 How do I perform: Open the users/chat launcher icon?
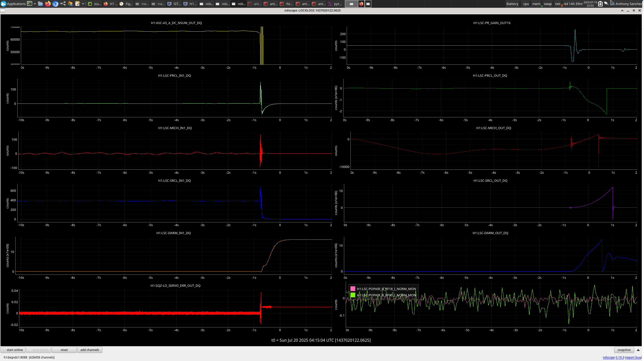point(70,4)
